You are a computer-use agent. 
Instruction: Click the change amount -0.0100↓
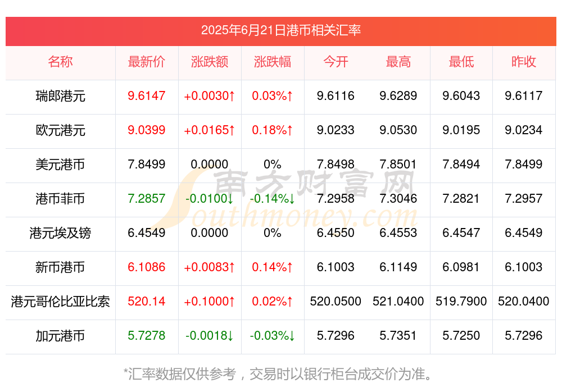(209, 198)
